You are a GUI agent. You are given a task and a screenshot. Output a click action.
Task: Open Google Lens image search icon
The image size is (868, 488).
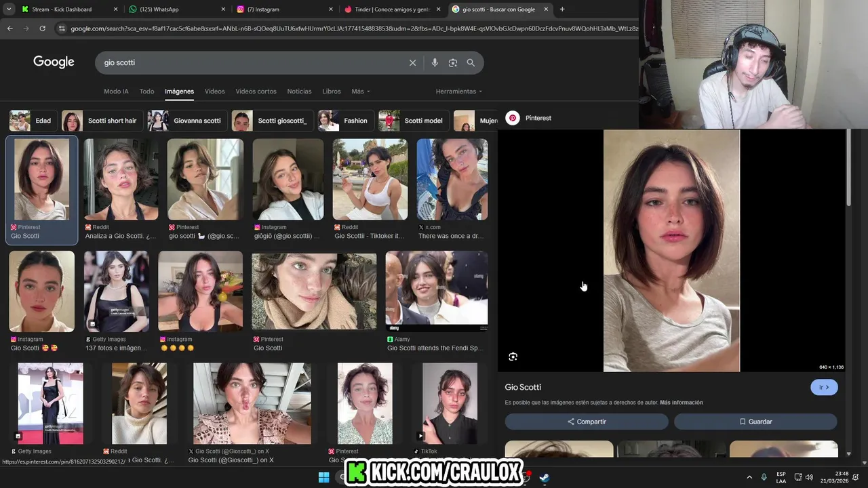(x=452, y=62)
